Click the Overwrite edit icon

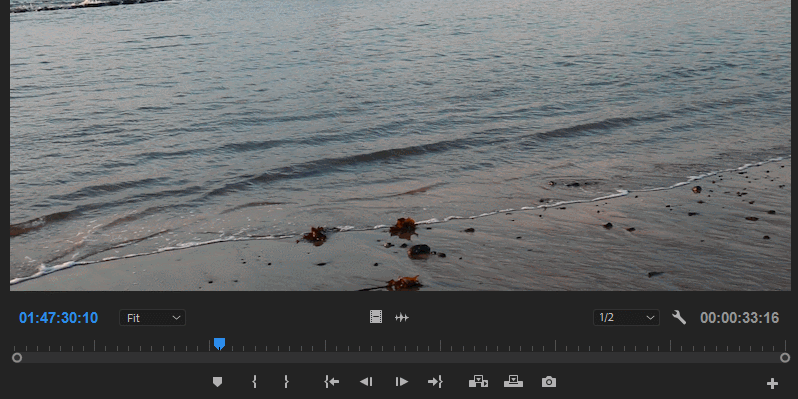pos(513,382)
